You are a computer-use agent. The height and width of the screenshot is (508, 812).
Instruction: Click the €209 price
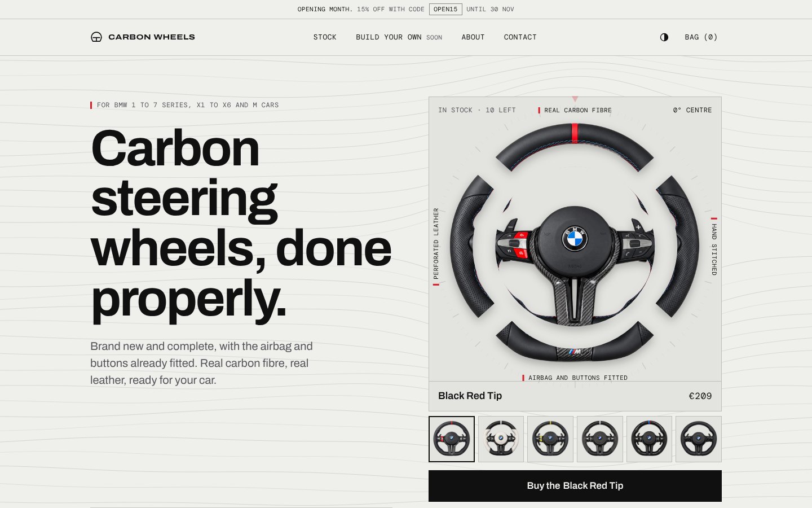pyautogui.click(x=700, y=396)
